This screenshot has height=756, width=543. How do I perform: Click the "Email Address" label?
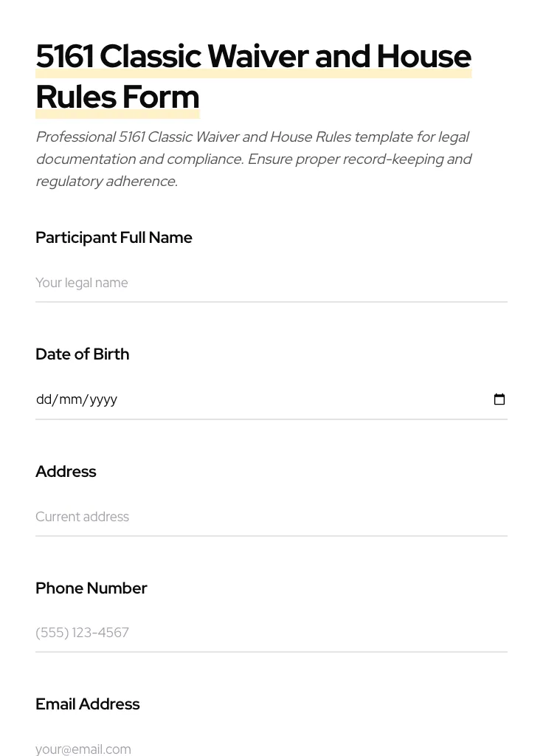[87, 704]
